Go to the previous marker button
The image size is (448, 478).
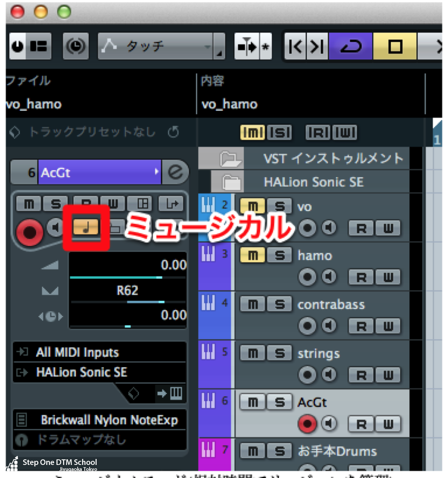[x=295, y=47]
